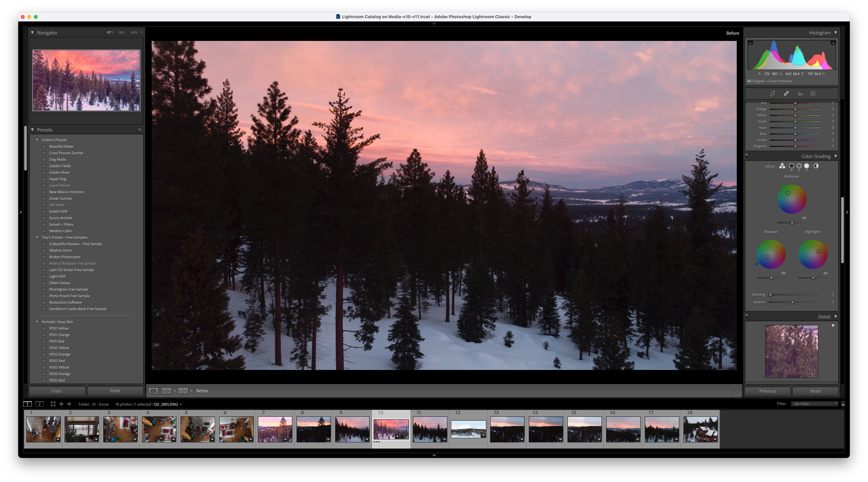Image resolution: width=868 pixels, height=482 pixels.
Task: Click second window display button 2
Action: [39, 404]
